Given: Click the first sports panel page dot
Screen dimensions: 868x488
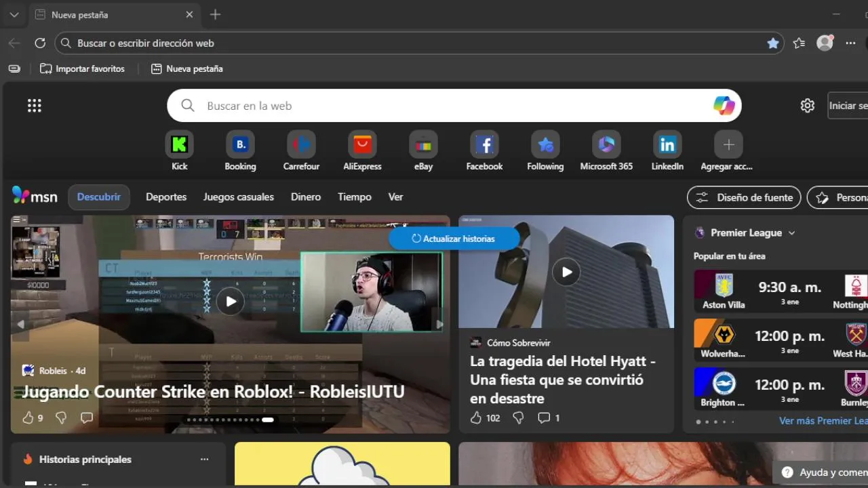Looking at the screenshot, I should (x=698, y=422).
